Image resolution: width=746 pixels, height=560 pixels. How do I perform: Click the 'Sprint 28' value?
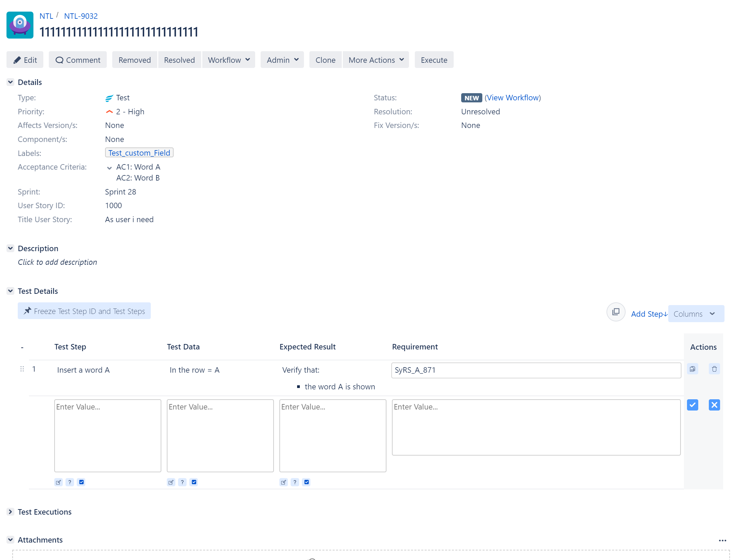point(120,192)
